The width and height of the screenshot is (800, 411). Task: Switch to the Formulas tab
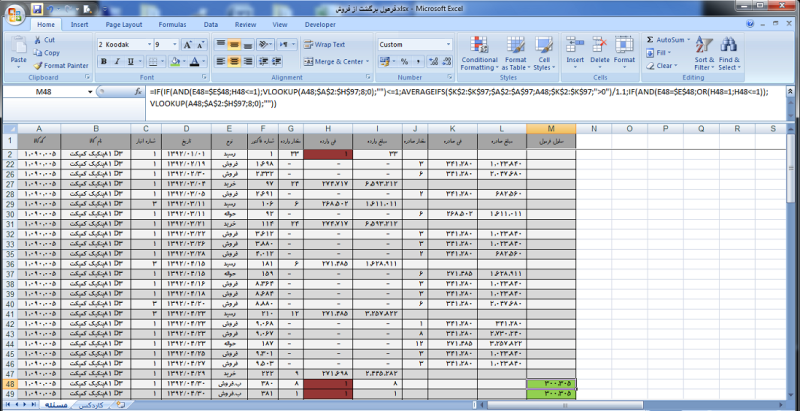172,24
